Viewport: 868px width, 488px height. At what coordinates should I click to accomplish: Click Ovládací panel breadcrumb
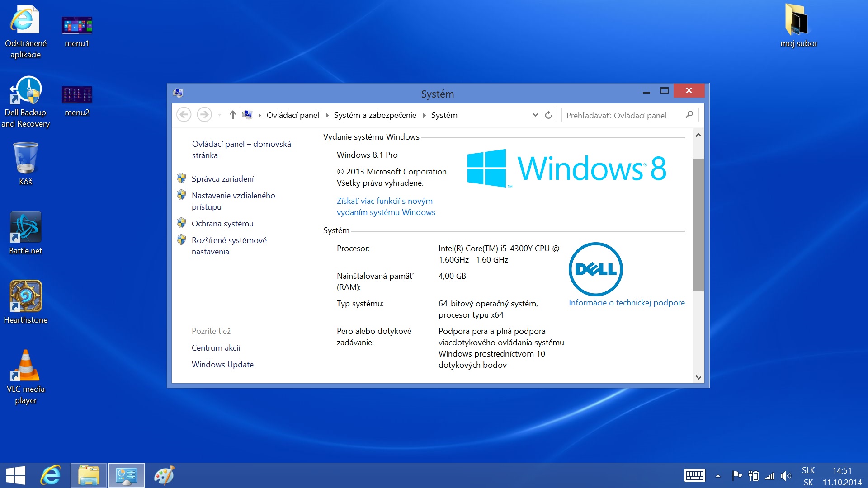[292, 115]
